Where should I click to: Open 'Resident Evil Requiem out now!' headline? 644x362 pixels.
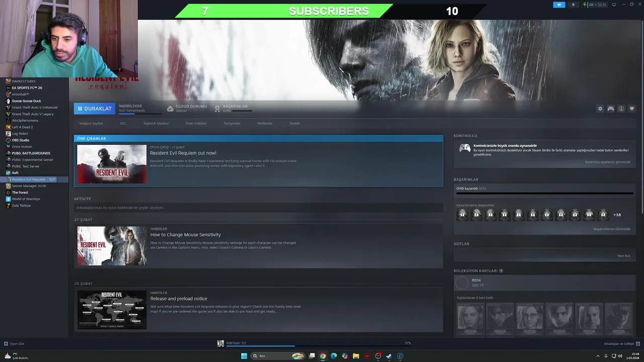(183, 153)
